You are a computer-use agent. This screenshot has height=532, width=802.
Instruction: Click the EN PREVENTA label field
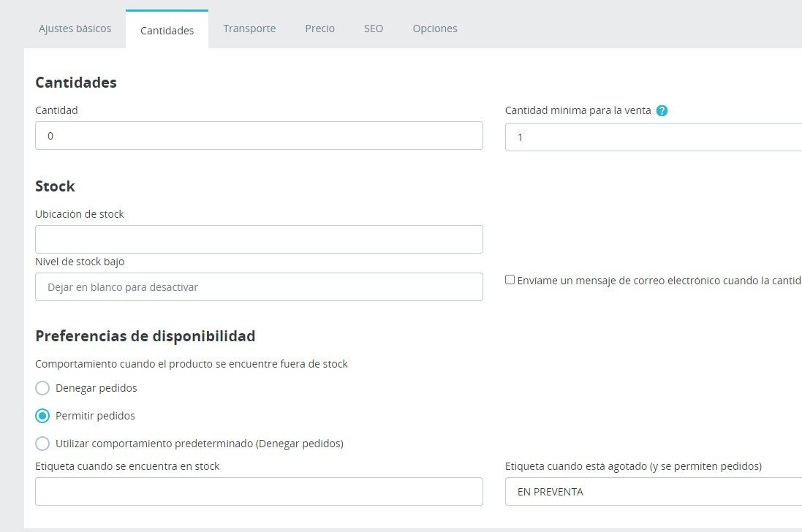click(654, 491)
